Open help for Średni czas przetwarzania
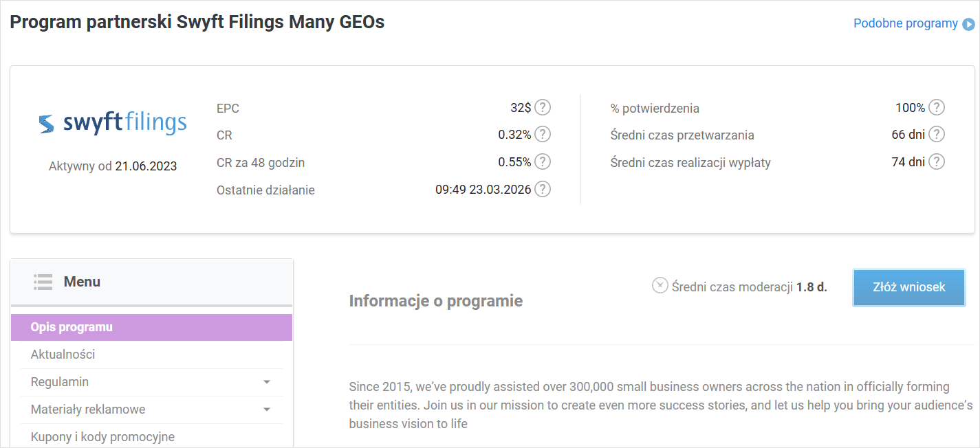Image resolution: width=980 pixels, height=448 pixels. [937, 135]
